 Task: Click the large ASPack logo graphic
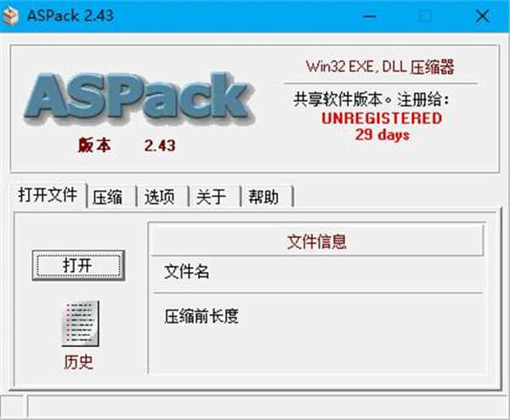(139, 99)
